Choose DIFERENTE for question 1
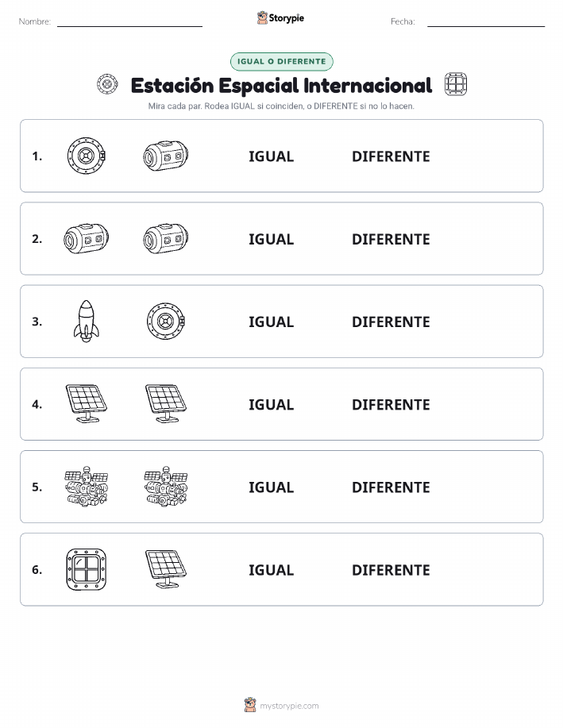This screenshot has width=563, height=728. (391, 156)
